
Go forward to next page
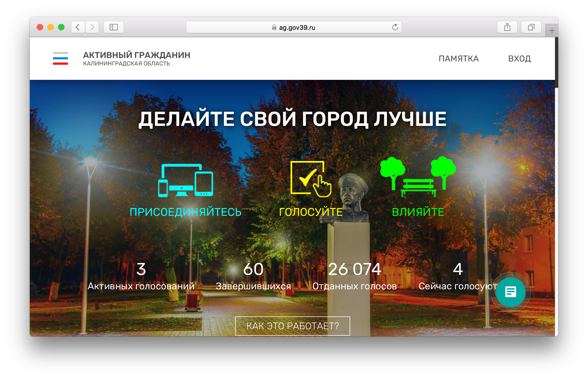(92, 27)
